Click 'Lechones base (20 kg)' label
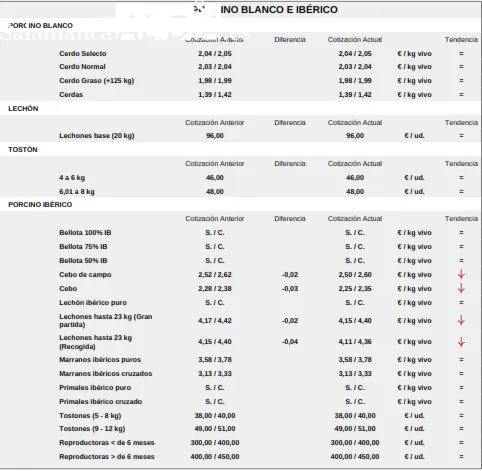This screenshot has height=471, width=482. click(97, 136)
